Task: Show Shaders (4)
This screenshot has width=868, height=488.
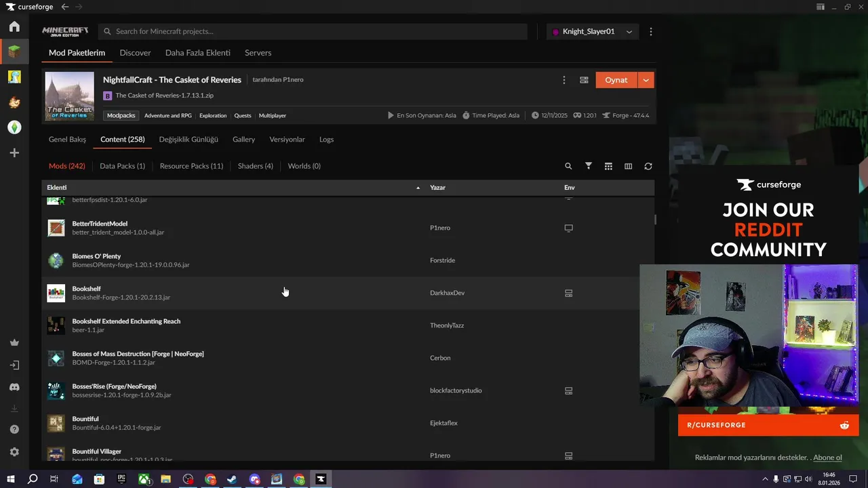Action: 256,166
